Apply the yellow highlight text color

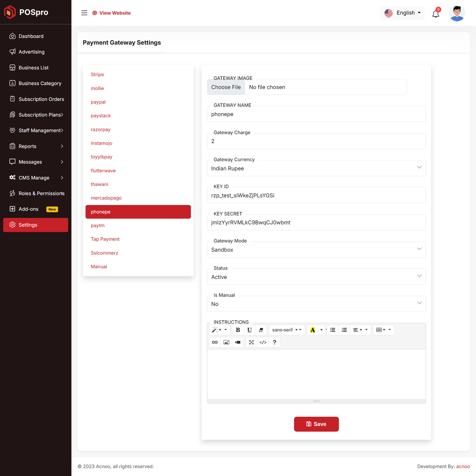(313, 330)
